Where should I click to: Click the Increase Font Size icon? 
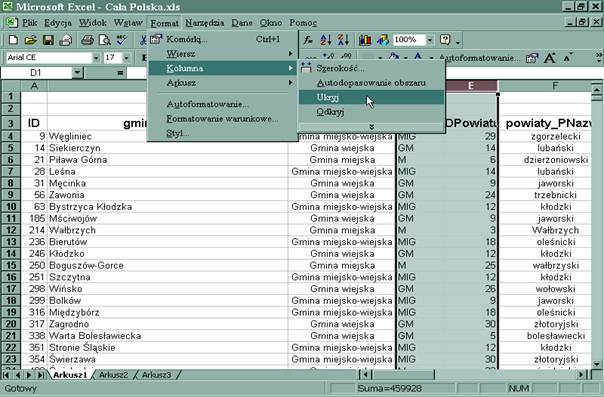[x=550, y=58]
